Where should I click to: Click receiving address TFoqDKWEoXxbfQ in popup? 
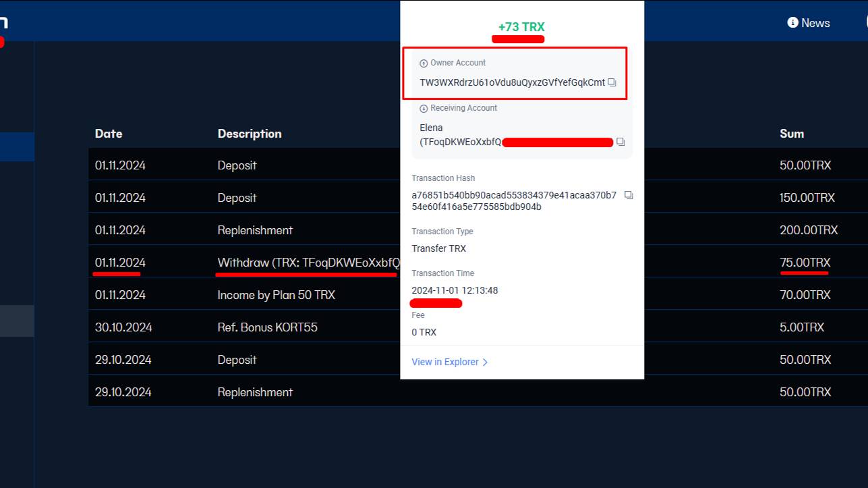pyautogui.click(x=461, y=142)
